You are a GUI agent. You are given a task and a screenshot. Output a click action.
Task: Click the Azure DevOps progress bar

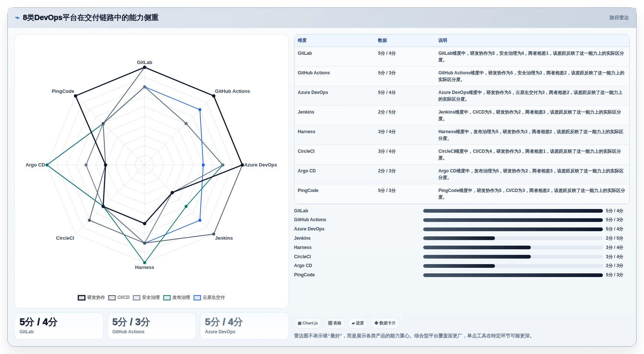coord(513,229)
